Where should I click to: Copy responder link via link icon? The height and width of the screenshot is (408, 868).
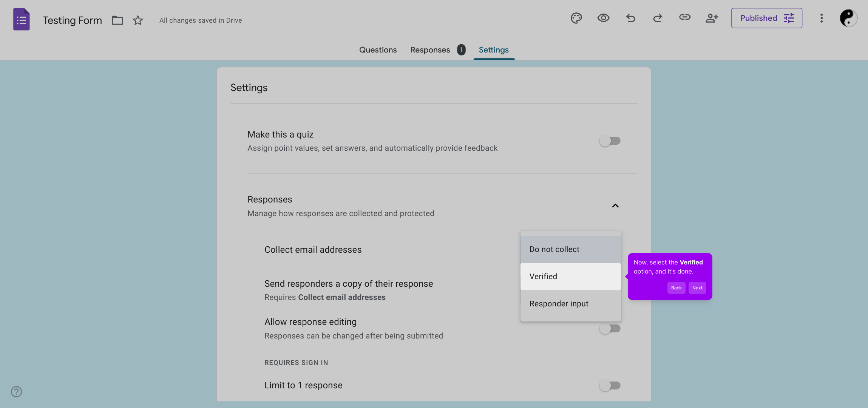pos(684,17)
